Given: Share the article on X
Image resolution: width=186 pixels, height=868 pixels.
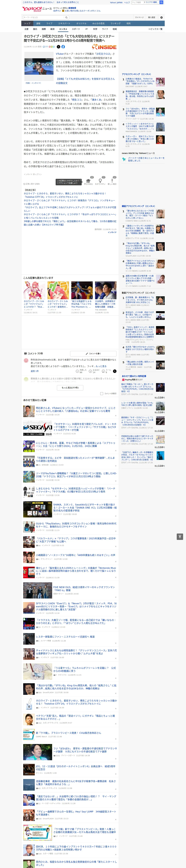Looking at the screenshot, I should coord(58,47).
